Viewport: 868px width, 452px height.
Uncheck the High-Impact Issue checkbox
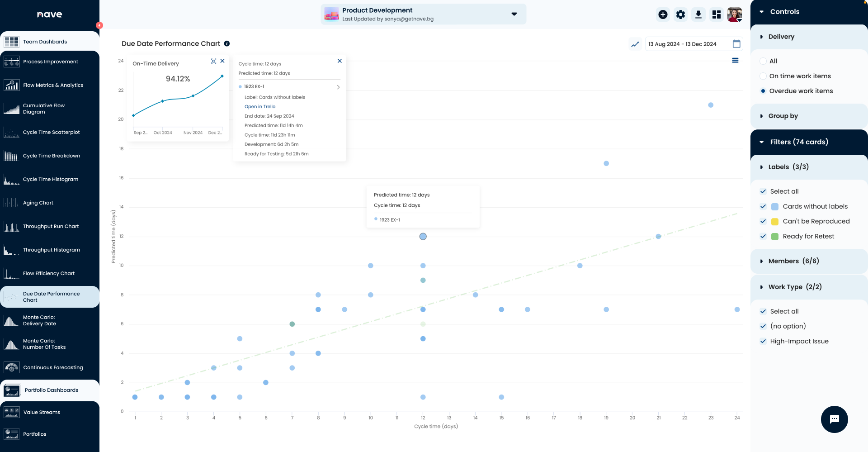pyautogui.click(x=763, y=341)
